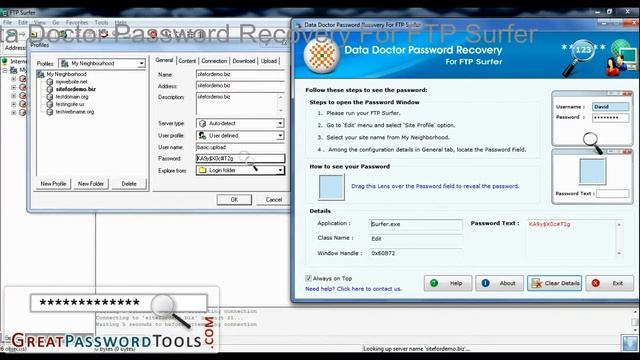The width and height of the screenshot is (640, 360).
Task: Select testingsite.us in the profile tree
Action: point(70,104)
